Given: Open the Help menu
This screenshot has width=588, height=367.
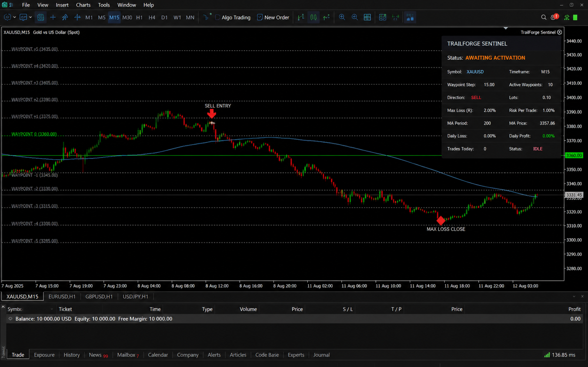Looking at the screenshot, I should (x=148, y=5).
